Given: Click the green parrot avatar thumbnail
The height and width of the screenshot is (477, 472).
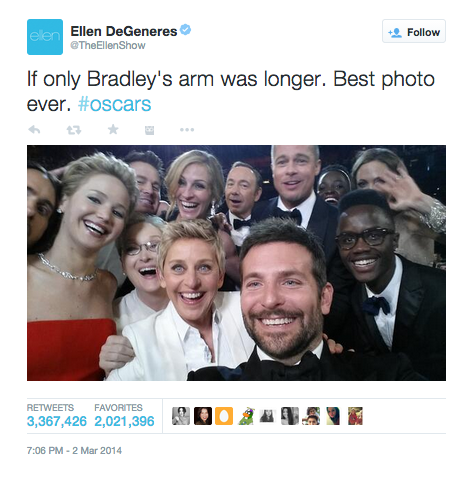Looking at the screenshot, I should coord(246,416).
